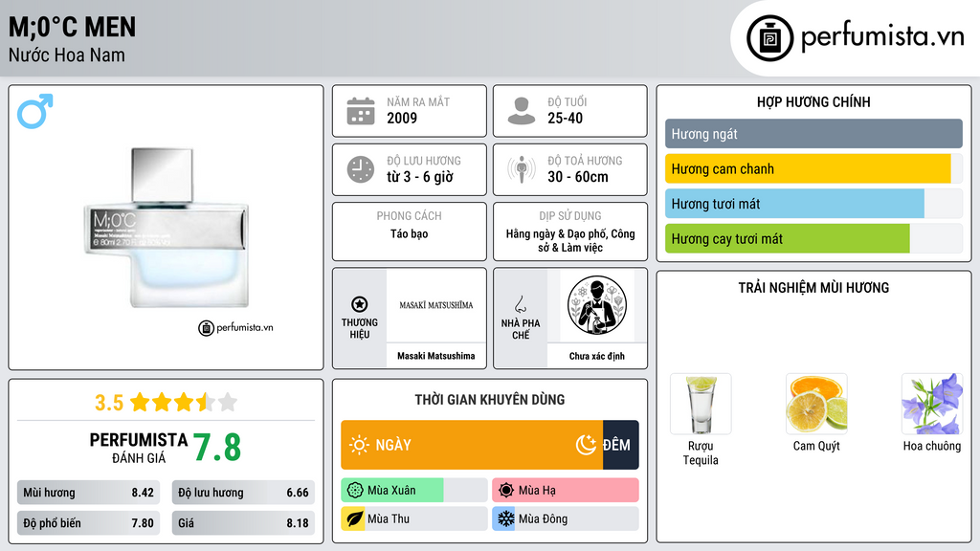Click the sun icon in Ngày bar
The height and width of the screenshot is (551, 980).
(x=360, y=445)
